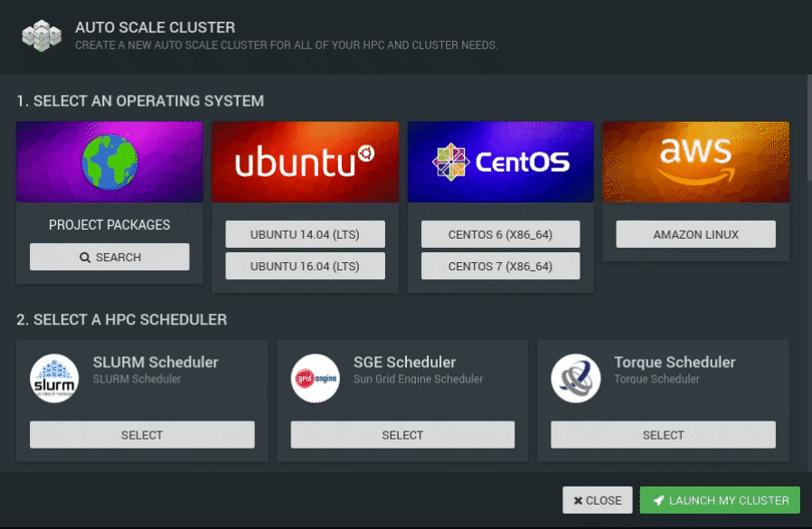Search project packages
The width and height of the screenshot is (812, 529).
(109, 257)
